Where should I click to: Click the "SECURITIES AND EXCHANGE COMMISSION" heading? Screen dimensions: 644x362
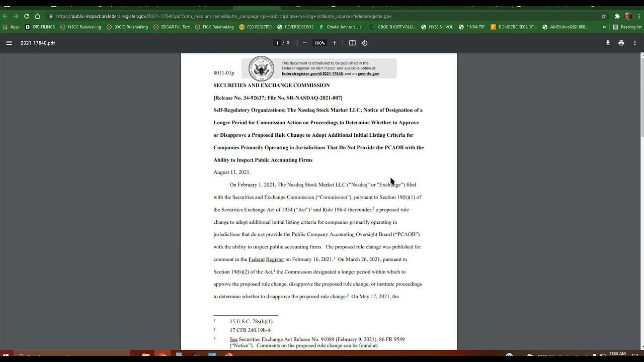point(272,85)
